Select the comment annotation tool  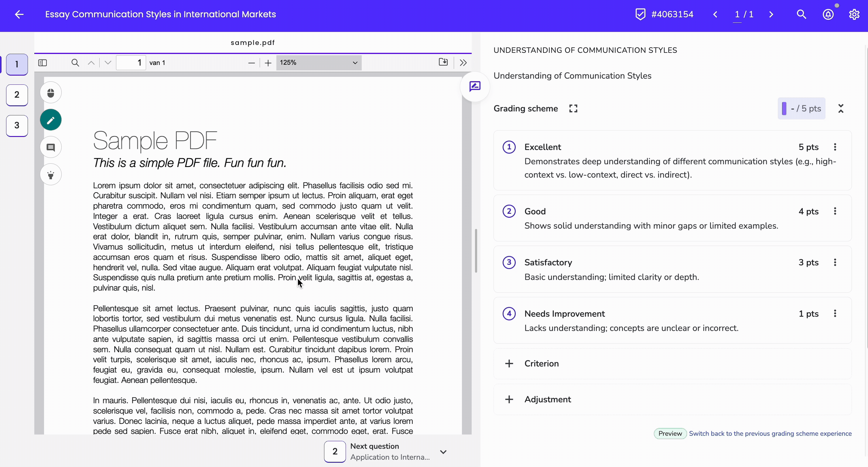(50, 147)
